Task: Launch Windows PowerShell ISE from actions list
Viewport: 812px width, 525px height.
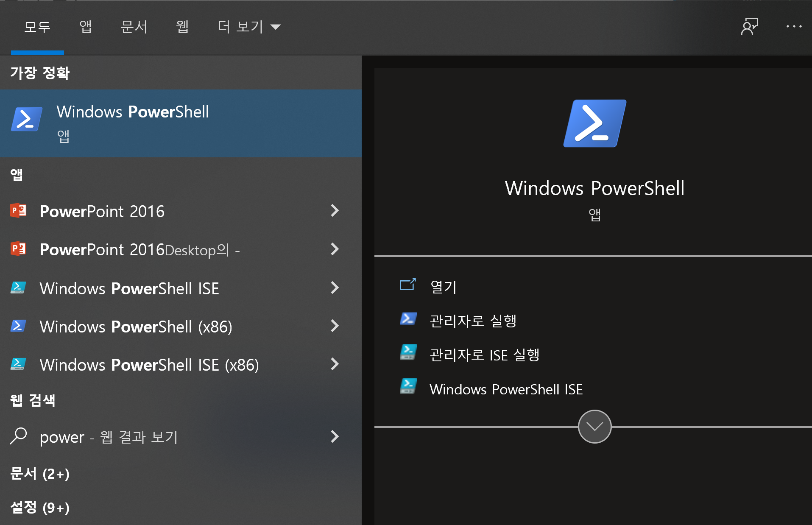Action: (x=506, y=389)
